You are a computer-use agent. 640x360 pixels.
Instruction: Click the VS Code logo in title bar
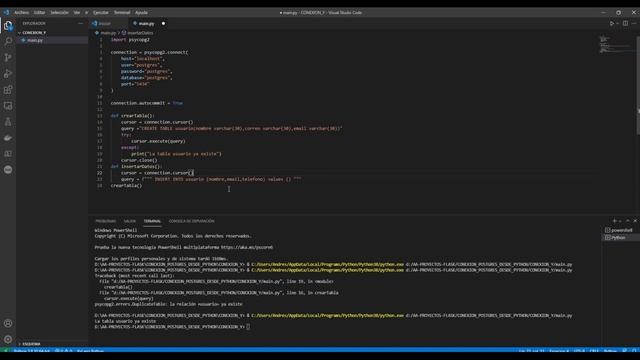(6, 13)
